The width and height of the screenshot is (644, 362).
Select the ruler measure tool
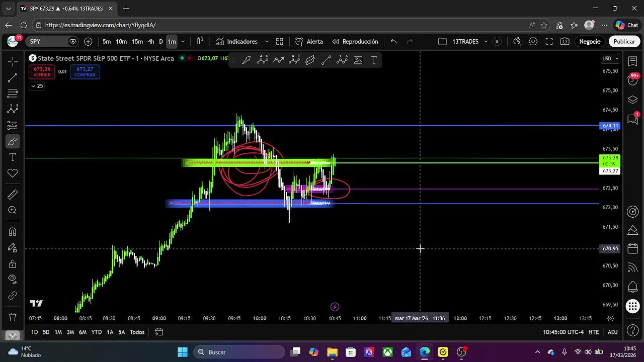13,195
